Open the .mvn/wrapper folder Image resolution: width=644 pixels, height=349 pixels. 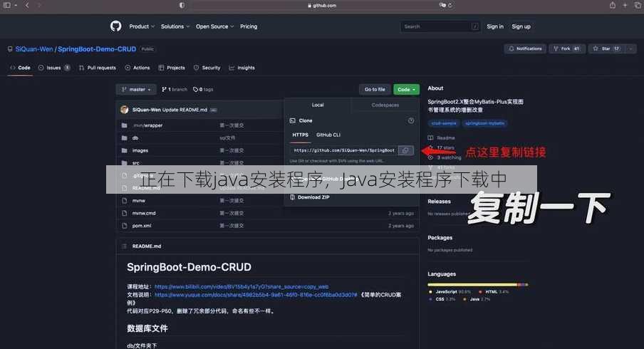click(147, 125)
